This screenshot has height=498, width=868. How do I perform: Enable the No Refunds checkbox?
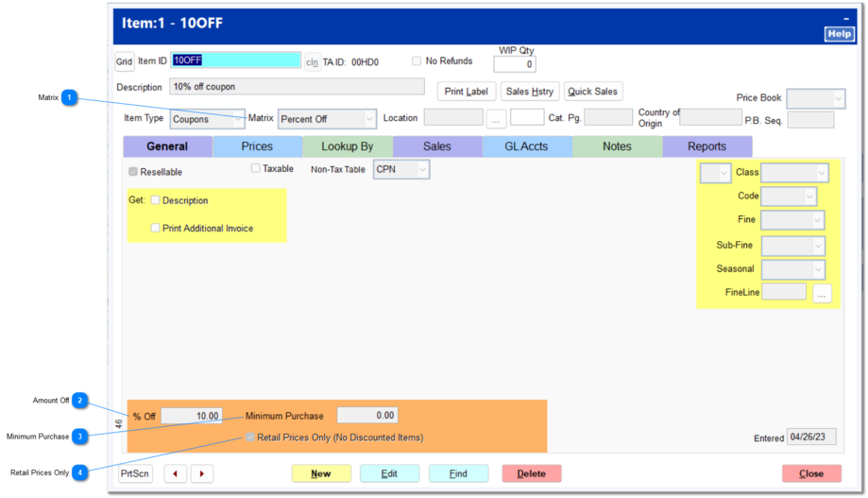[x=417, y=61]
